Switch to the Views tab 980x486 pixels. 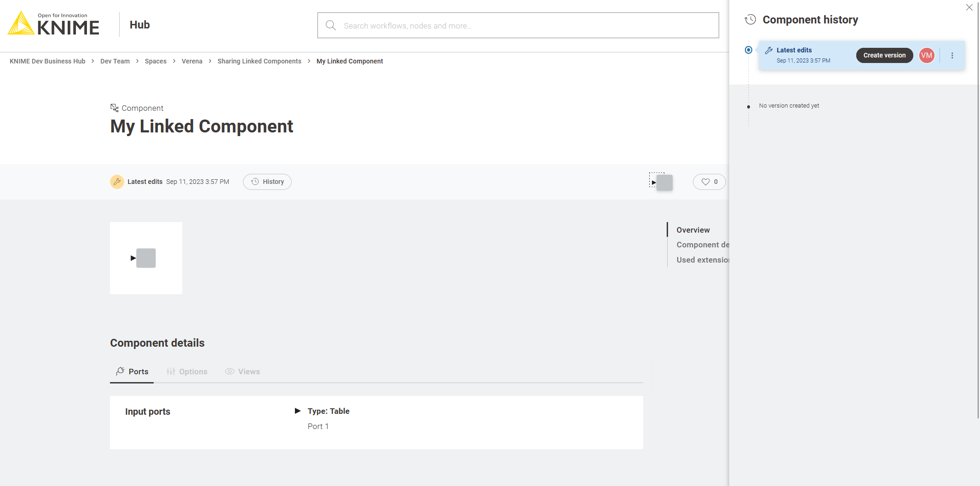pyautogui.click(x=242, y=372)
